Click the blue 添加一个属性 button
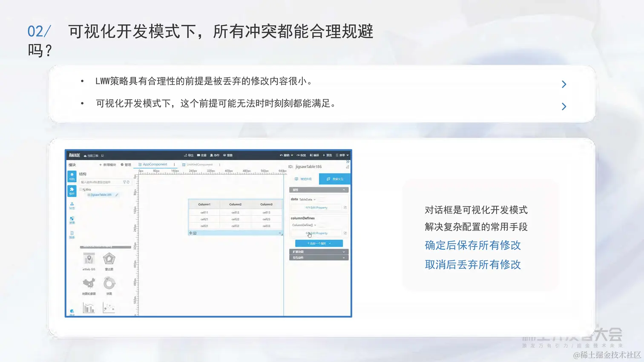Screen dimensions: 644x362 (x=319, y=243)
